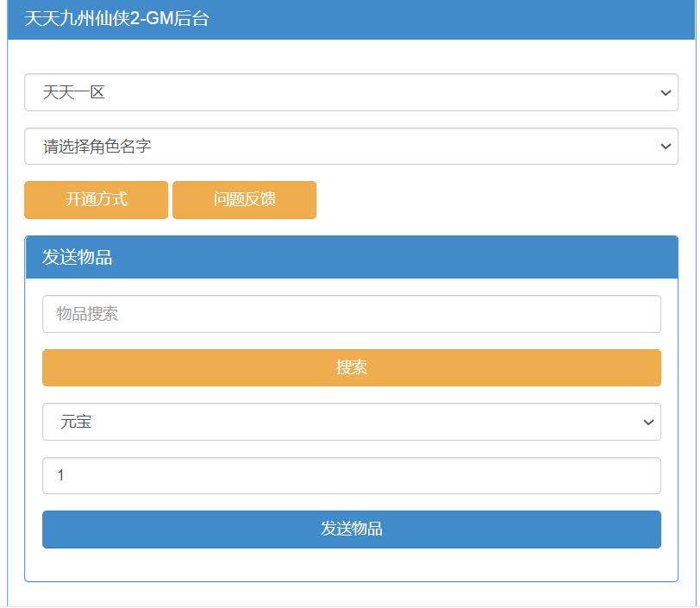Click the 开通方式 button

coord(97,200)
